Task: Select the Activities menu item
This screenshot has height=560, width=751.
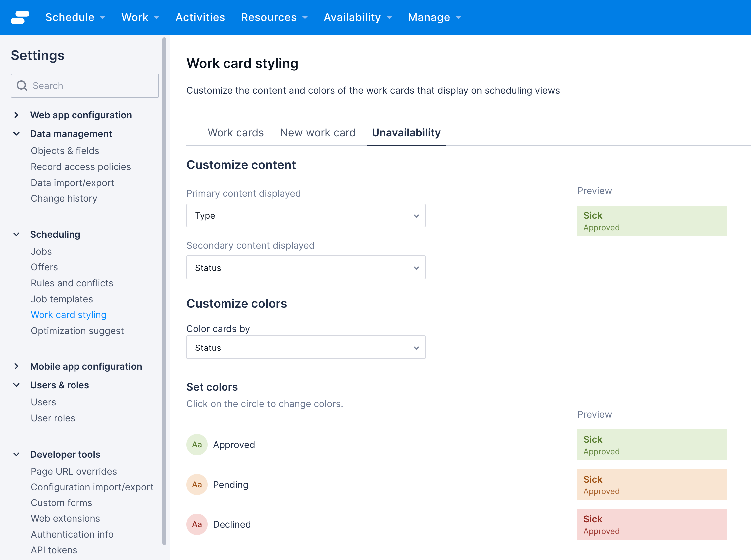Action: 200,17
